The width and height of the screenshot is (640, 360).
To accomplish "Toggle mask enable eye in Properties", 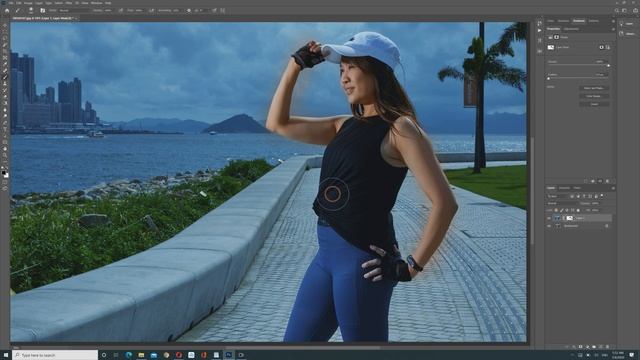I will pyautogui.click(x=600, y=181).
